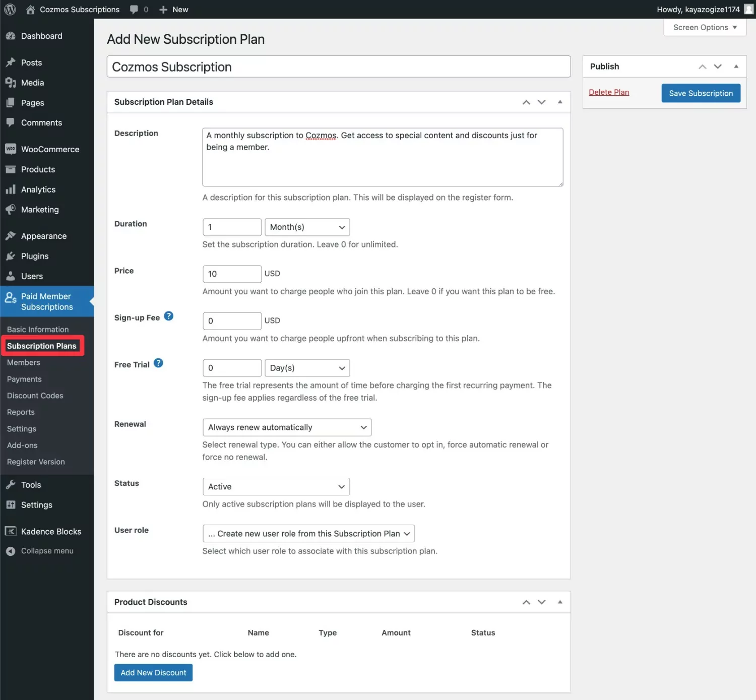This screenshot has width=756, height=700.
Task: Click Howdy, kayazogize1174 account link
Action: pos(698,10)
